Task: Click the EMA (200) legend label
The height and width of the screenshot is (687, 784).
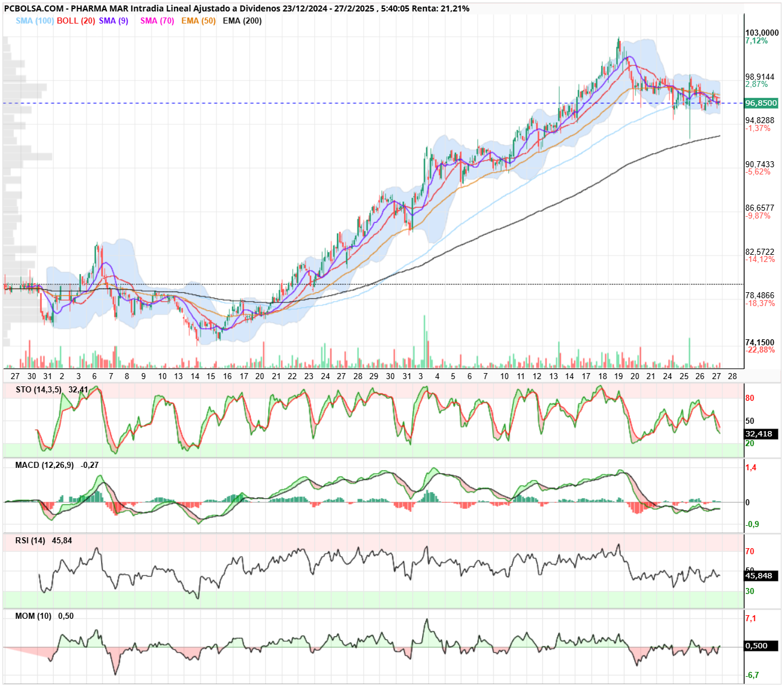Action: coord(242,21)
